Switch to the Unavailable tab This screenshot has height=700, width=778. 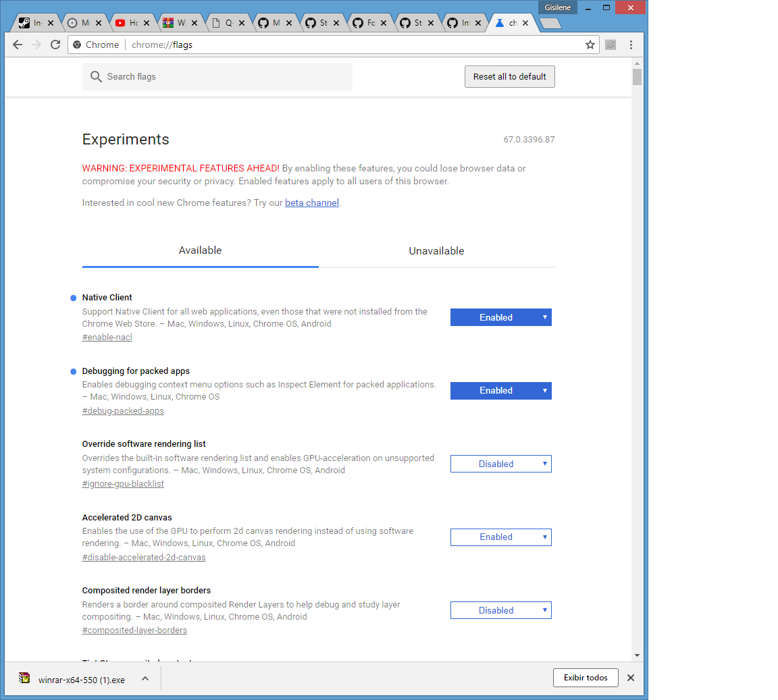[436, 250]
